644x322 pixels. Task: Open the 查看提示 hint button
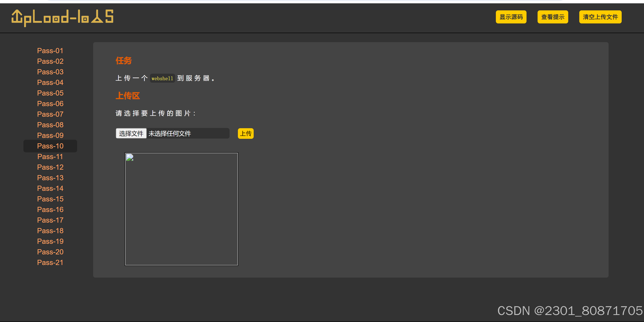coord(552,17)
